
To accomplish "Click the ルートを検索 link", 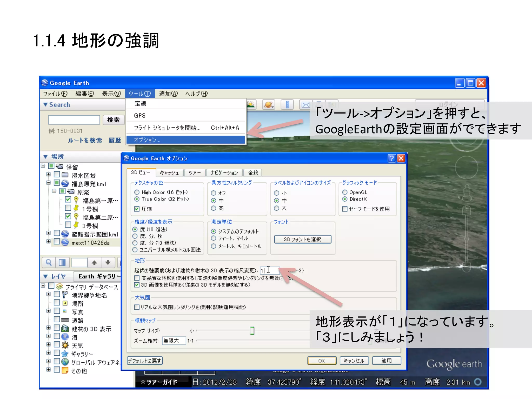I will click(x=85, y=140).
